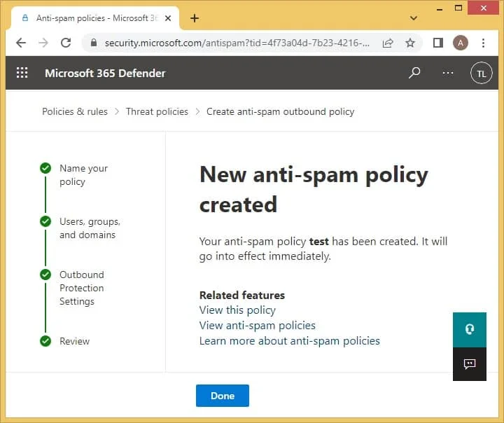Click the browser forward arrow
The width and height of the screenshot is (504, 423).
coord(43,43)
